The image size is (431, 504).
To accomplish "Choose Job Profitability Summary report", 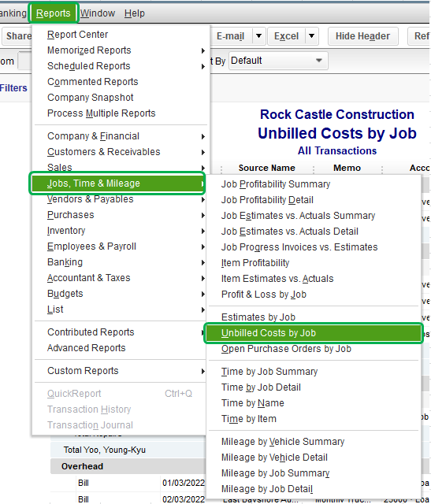I will pos(314,184).
